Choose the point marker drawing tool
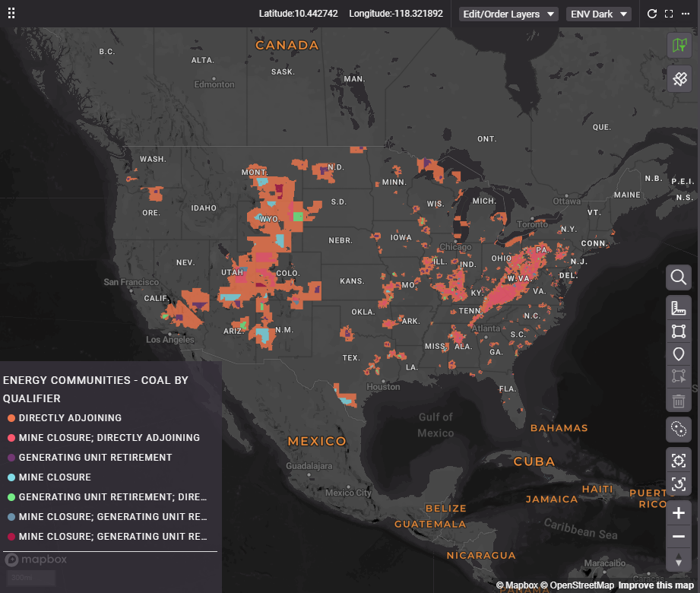This screenshot has height=593, width=700. click(679, 354)
